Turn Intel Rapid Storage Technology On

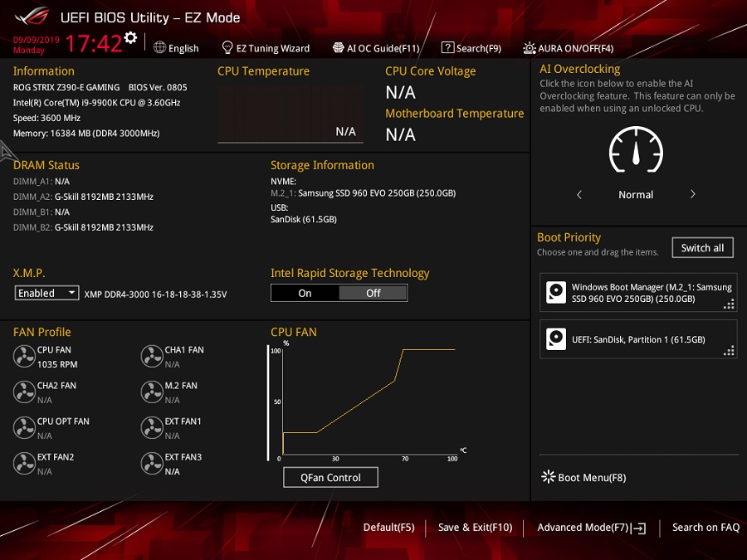305,294
